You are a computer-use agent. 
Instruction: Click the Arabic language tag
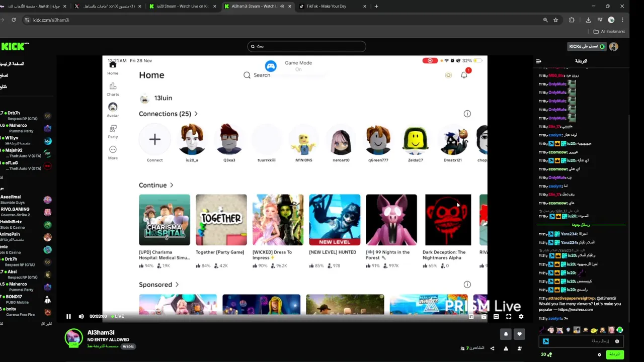pos(128,346)
